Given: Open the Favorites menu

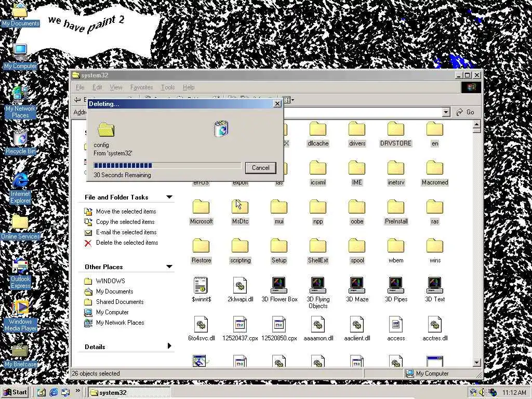Looking at the screenshot, I should pos(141,87).
